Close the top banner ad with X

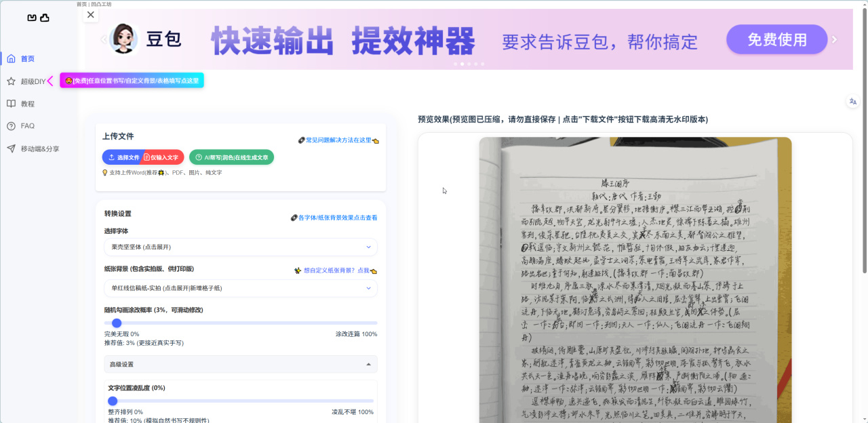(91, 14)
